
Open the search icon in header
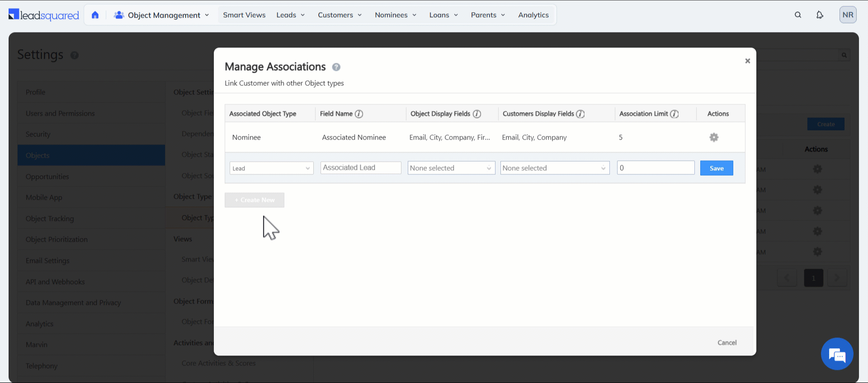click(798, 15)
